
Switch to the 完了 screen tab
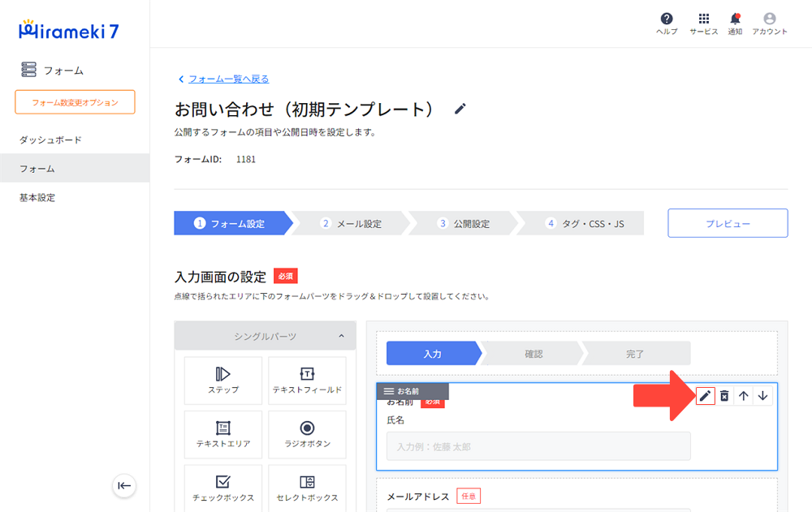click(636, 354)
